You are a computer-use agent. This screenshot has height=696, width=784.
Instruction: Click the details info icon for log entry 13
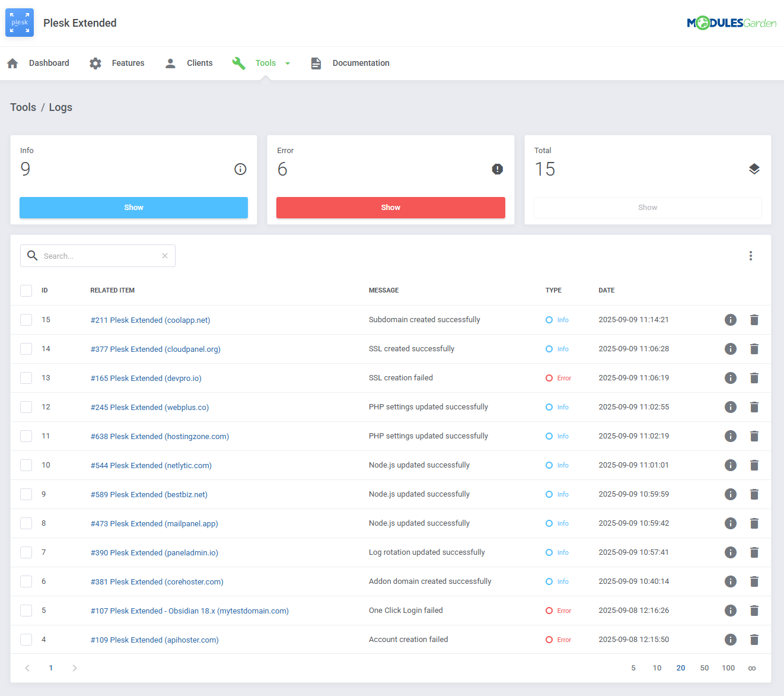click(730, 378)
